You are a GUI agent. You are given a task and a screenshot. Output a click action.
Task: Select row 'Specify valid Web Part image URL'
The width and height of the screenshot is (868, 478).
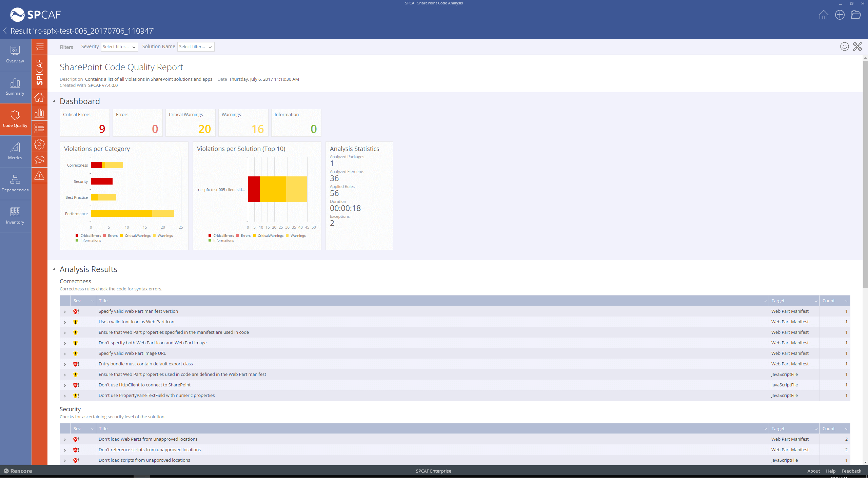(x=455, y=353)
